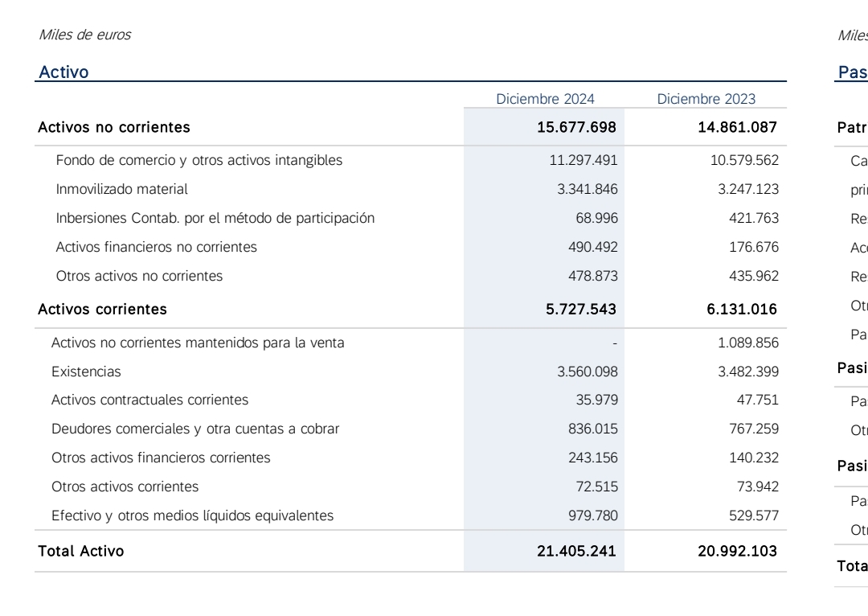
Task: Select value 529.577
Action: point(754,515)
